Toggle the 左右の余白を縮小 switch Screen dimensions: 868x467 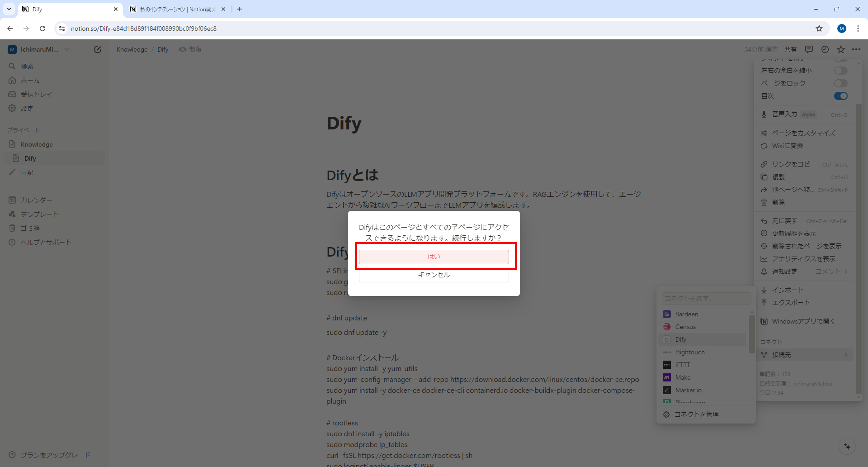(840, 70)
